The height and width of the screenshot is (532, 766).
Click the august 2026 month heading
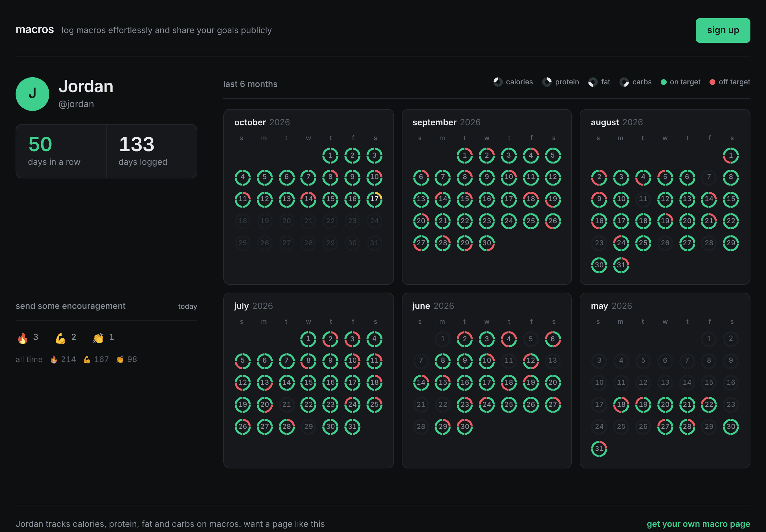point(617,122)
